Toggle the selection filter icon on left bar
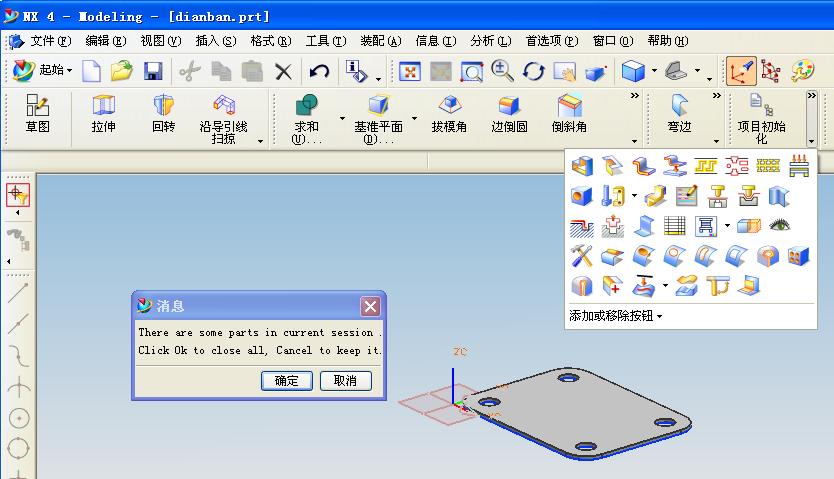This screenshot has width=834, height=479. click(18, 195)
